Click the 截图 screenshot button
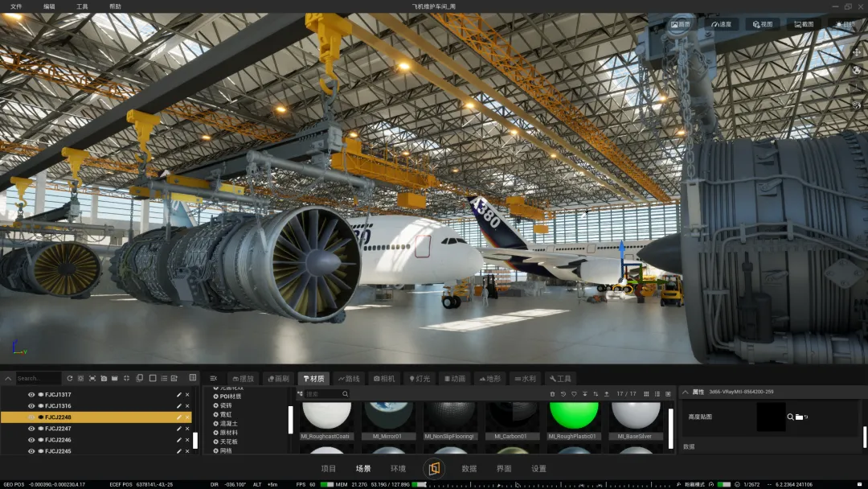868x489 pixels. coord(804,24)
